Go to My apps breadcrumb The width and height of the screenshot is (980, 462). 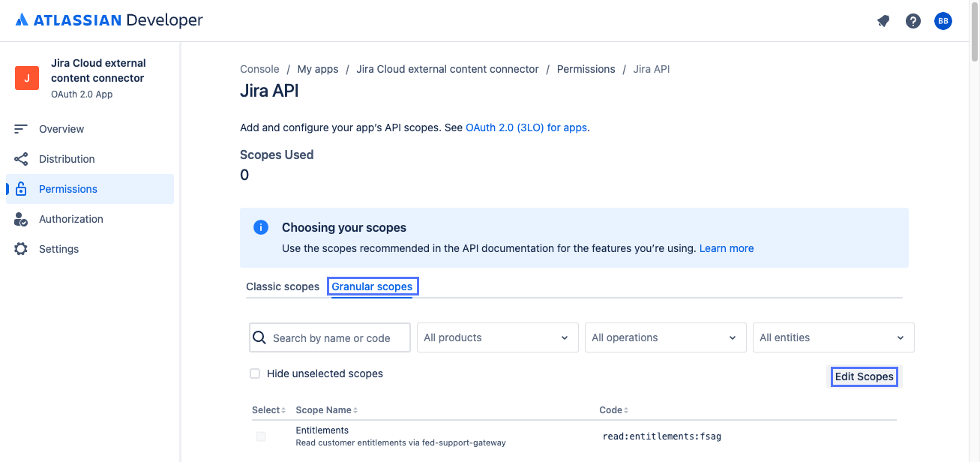318,69
